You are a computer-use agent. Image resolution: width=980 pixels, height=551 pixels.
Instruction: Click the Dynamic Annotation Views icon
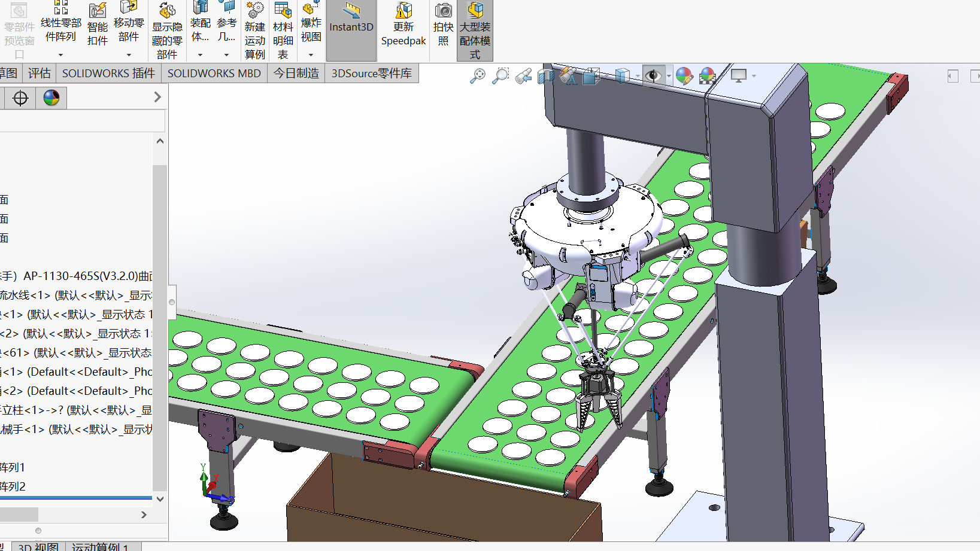(x=568, y=76)
